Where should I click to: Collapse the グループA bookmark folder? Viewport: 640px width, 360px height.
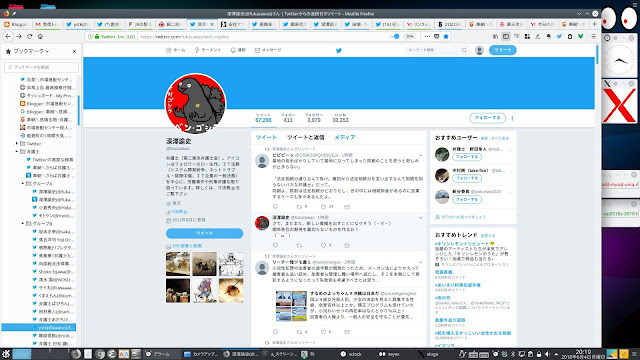[x=23, y=184]
